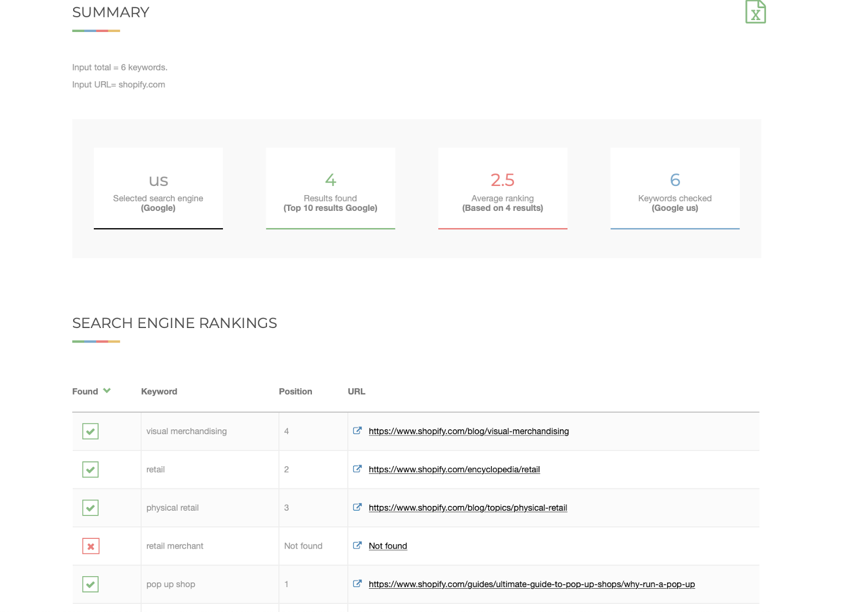Click red cross icon for retail merchant
This screenshot has width=868, height=612.
[x=91, y=546]
